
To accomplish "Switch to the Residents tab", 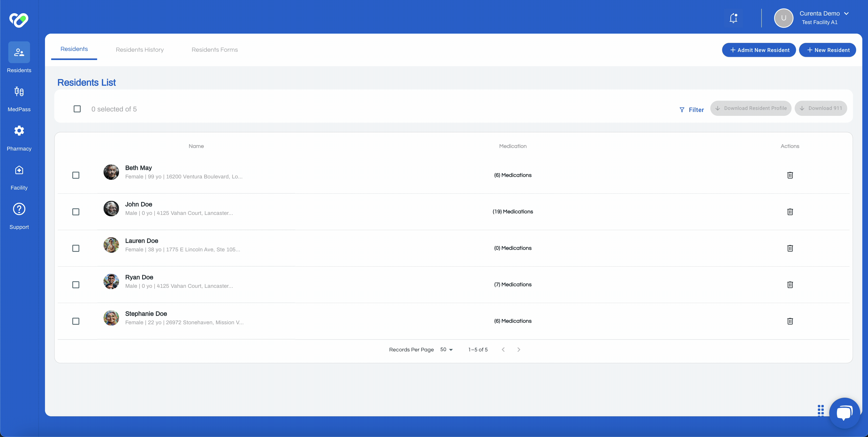I will [74, 49].
